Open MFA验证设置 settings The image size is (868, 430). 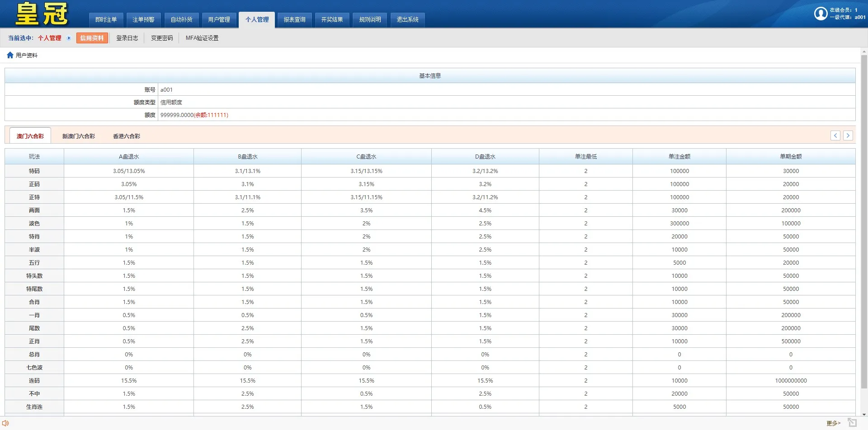[202, 38]
